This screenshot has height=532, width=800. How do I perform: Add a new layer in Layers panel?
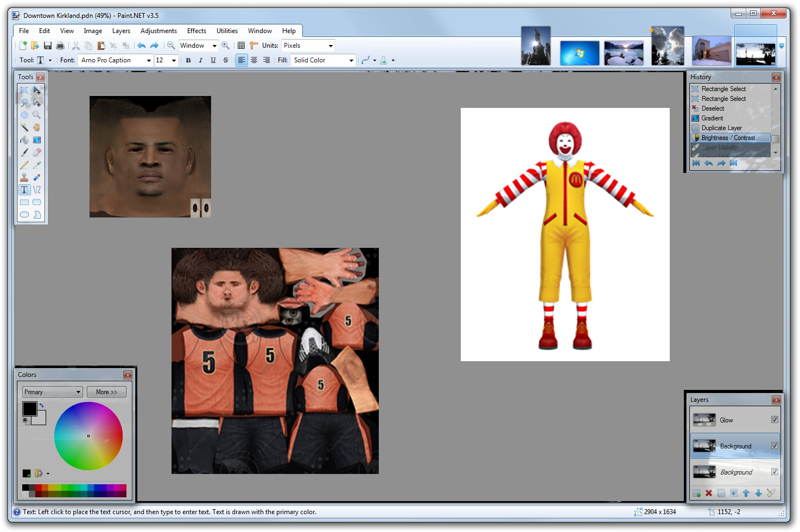pyautogui.click(x=696, y=493)
